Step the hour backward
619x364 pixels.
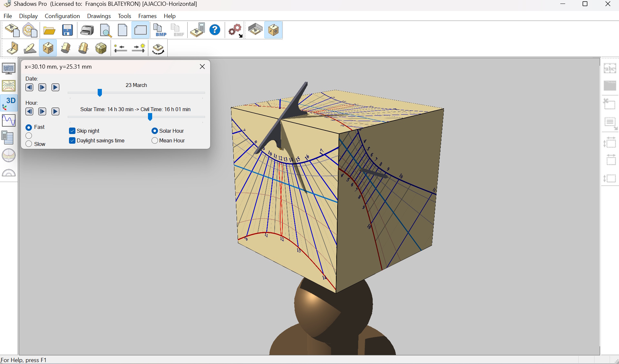29,111
